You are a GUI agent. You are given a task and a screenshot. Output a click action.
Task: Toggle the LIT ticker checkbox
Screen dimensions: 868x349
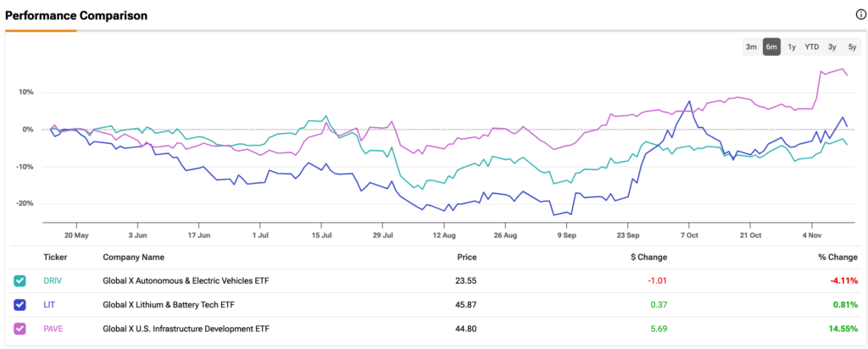pos(19,305)
